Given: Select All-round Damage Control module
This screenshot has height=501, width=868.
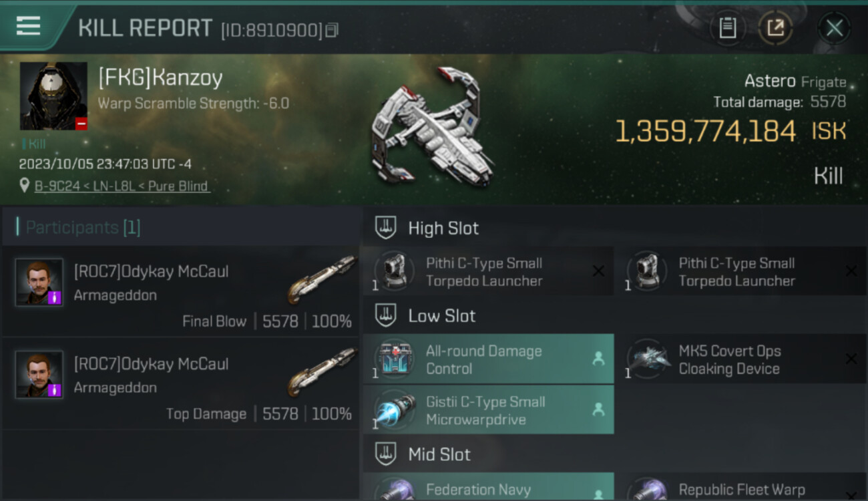Looking at the screenshot, I should click(488, 359).
